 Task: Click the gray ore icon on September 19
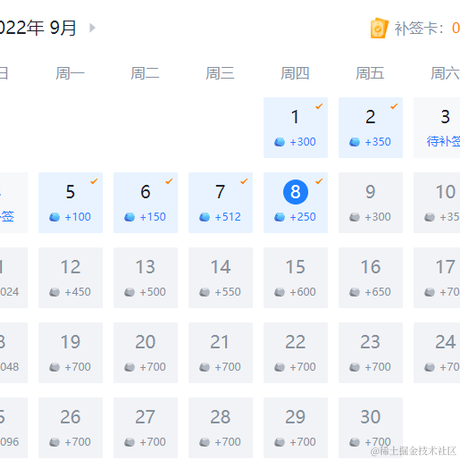click(x=54, y=367)
